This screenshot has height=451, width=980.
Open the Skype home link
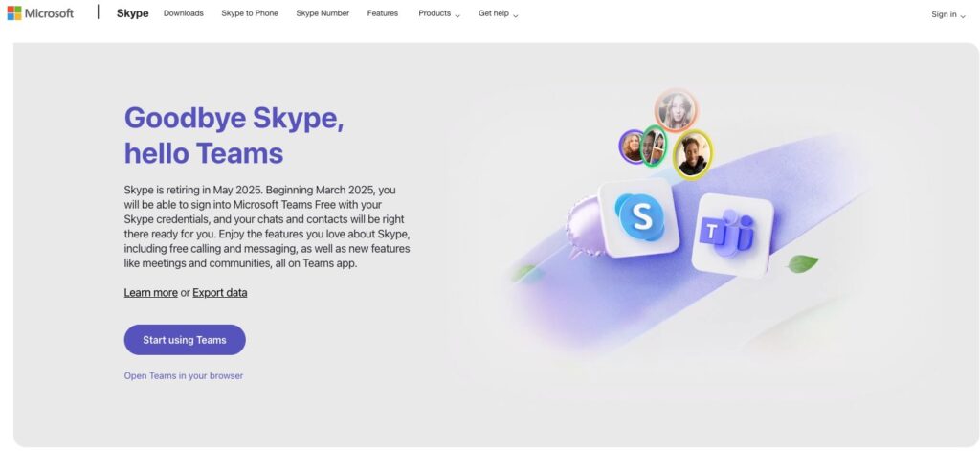pyautogui.click(x=132, y=13)
